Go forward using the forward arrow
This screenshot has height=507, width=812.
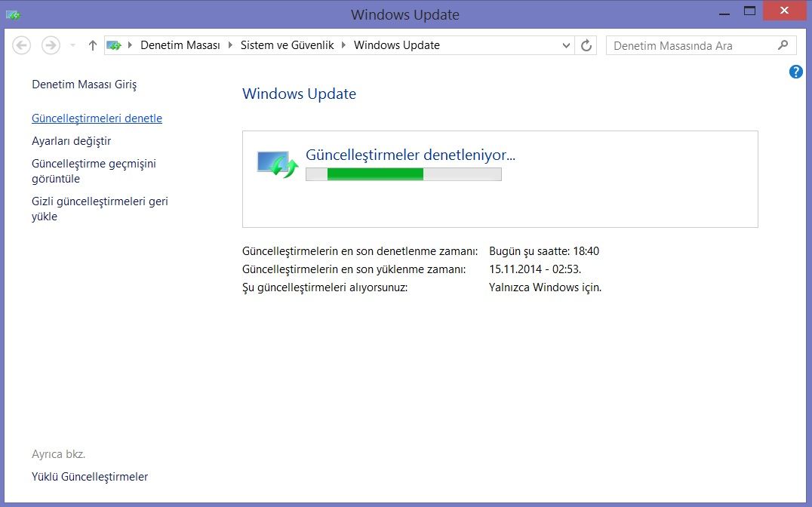click(x=51, y=45)
